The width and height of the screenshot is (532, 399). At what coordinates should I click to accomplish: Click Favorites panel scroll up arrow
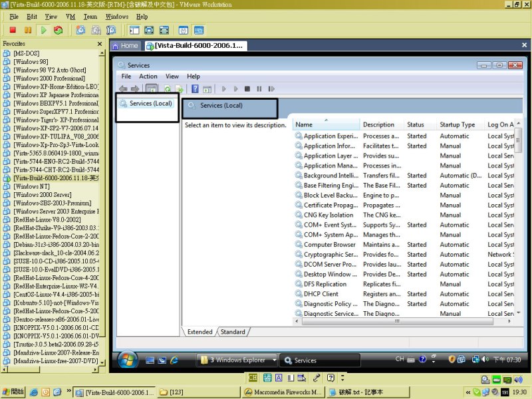(x=102, y=53)
